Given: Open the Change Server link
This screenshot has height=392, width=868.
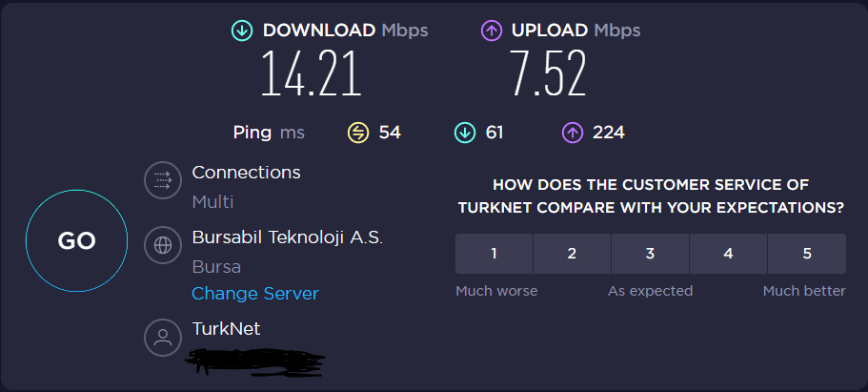Looking at the screenshot, I should pos(255,293).
